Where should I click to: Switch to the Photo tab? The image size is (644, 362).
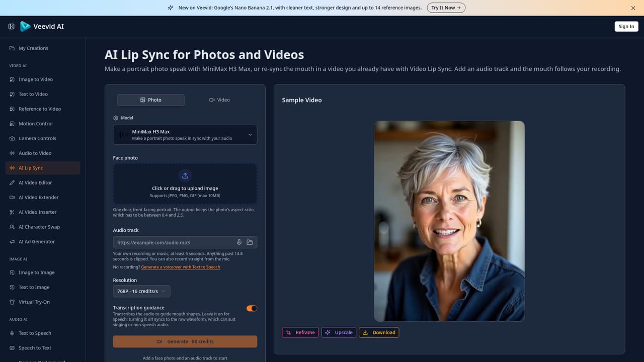(x=151, y=100)
